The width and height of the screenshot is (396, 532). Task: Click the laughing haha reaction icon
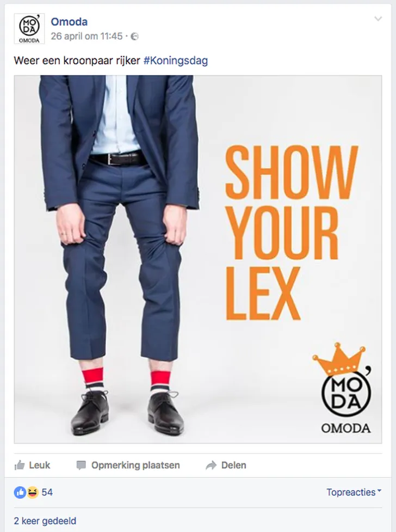pos(33,492)
